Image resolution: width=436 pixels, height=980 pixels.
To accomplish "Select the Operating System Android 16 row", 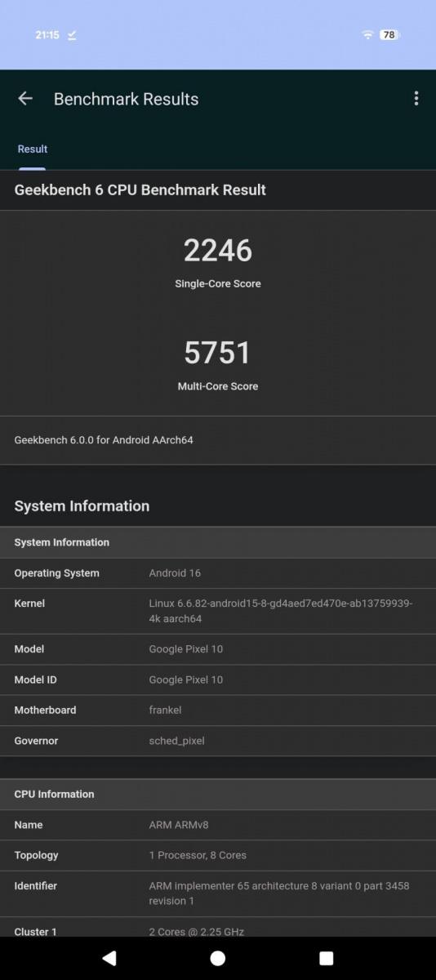I will click(218, 573).
